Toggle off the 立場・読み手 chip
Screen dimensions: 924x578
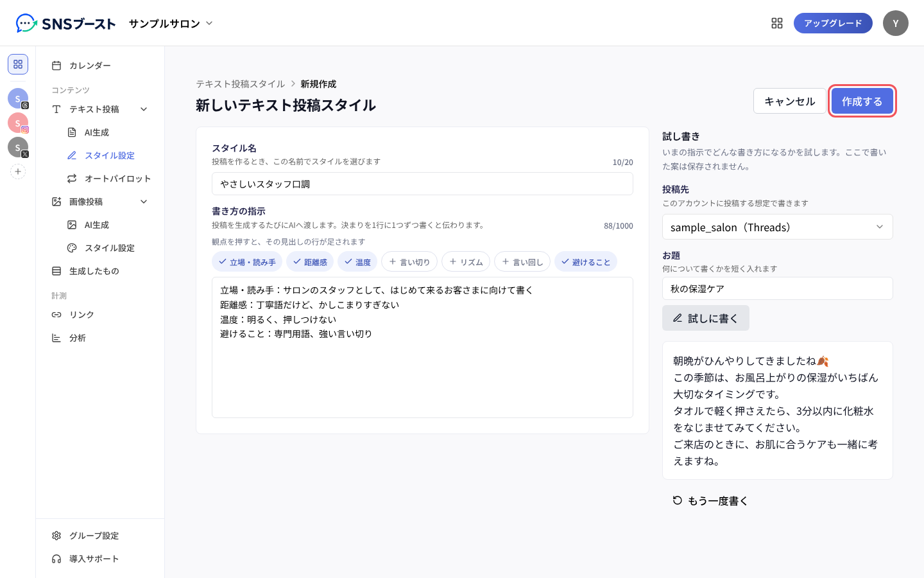coord(247,261)
